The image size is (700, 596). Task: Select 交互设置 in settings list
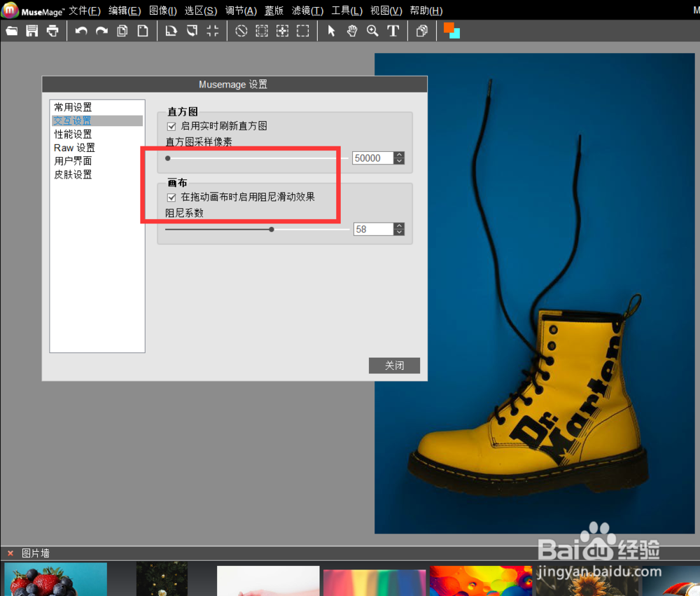[97, 120]
